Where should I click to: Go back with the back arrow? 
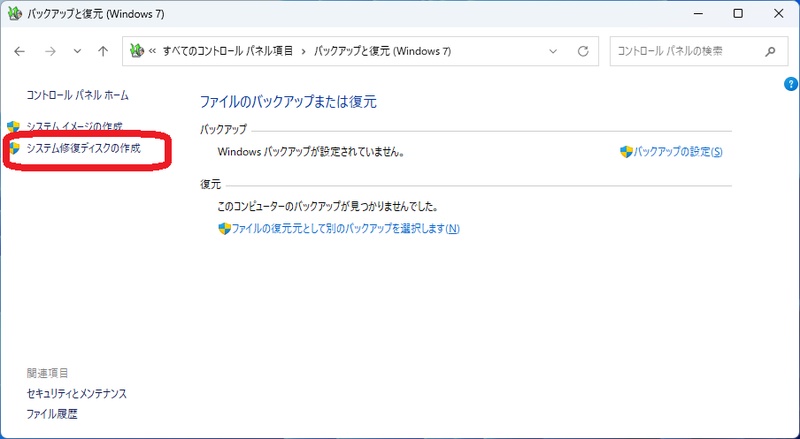tap(19, 51)
